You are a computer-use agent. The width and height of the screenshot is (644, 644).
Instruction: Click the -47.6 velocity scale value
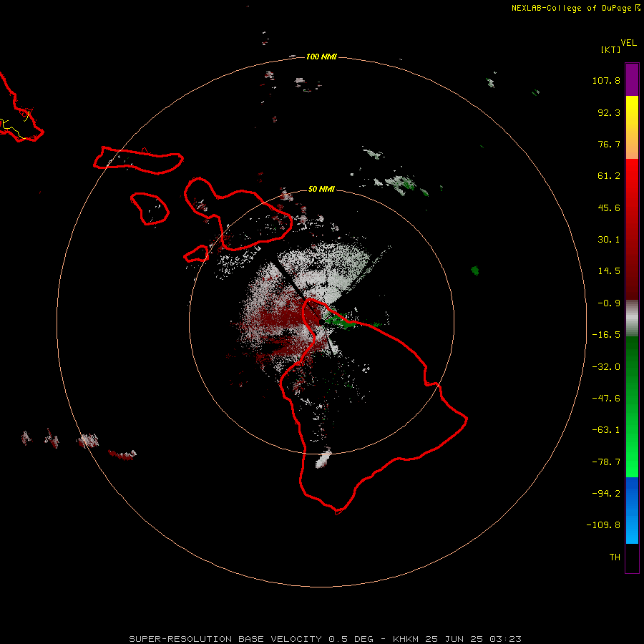pos(606,399)
